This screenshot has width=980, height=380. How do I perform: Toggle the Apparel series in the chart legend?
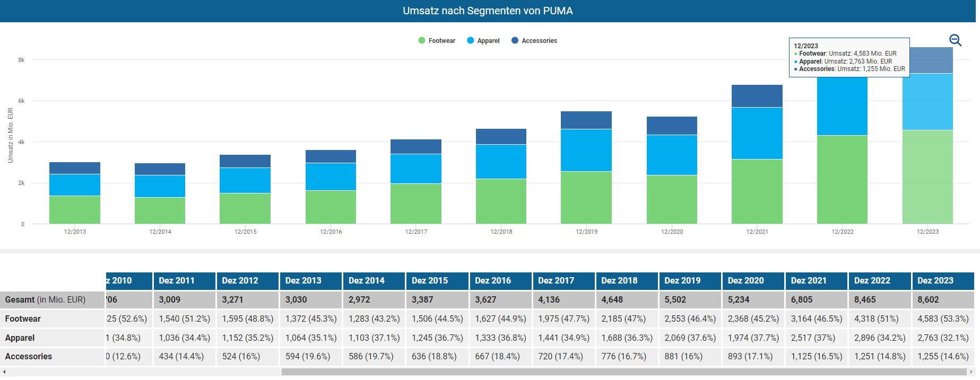483,41
